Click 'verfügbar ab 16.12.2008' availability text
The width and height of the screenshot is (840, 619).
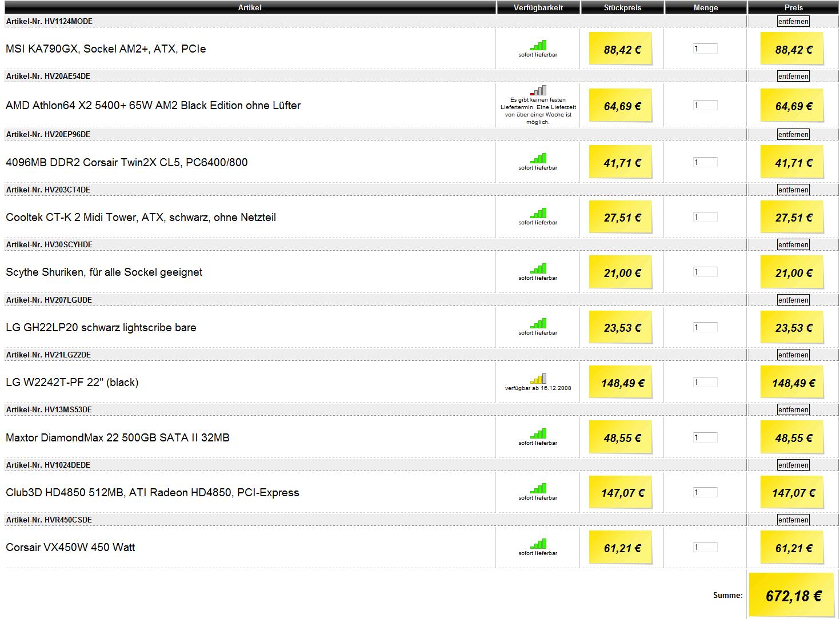point(538,388)
